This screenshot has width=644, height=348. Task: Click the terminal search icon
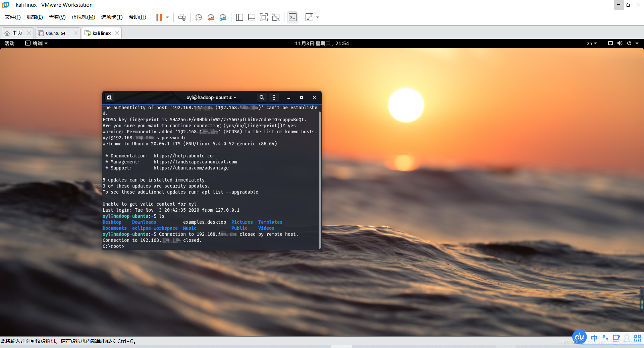pyautogui.click(x=262, y=97)
